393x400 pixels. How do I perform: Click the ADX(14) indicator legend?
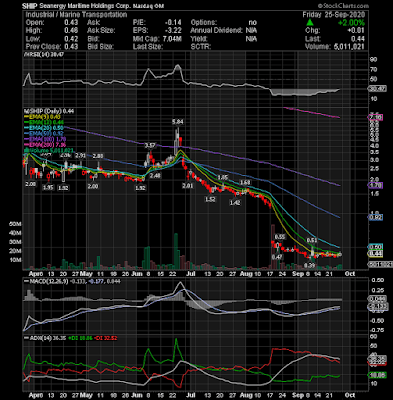pos(45,338)
